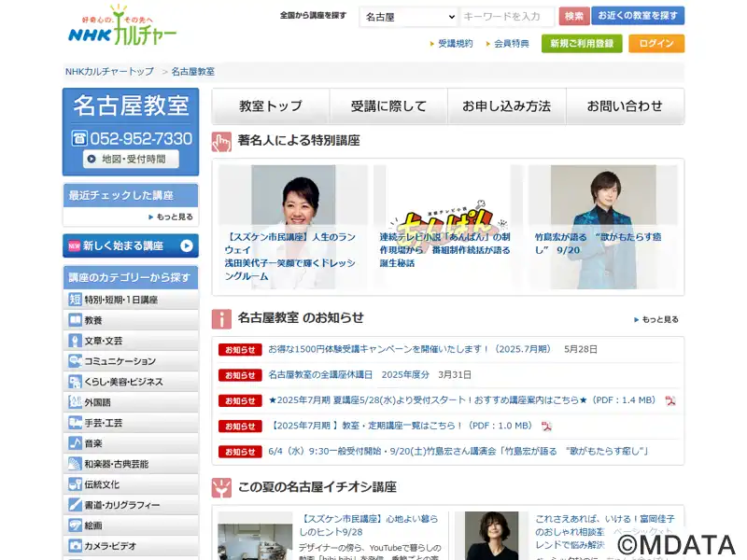Go to NHKカルチャートップ breadcrumb
This screenshot has width=747, height=560.
pos(109,72)
